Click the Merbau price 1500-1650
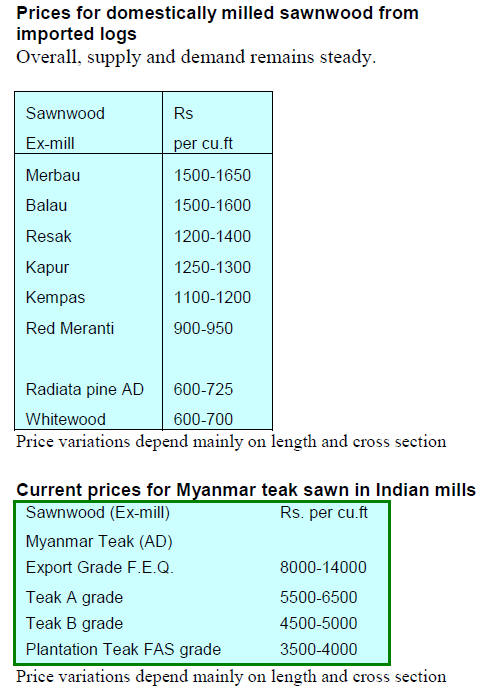The width and height of the screenshot is (484, 694). pos(212,175)
